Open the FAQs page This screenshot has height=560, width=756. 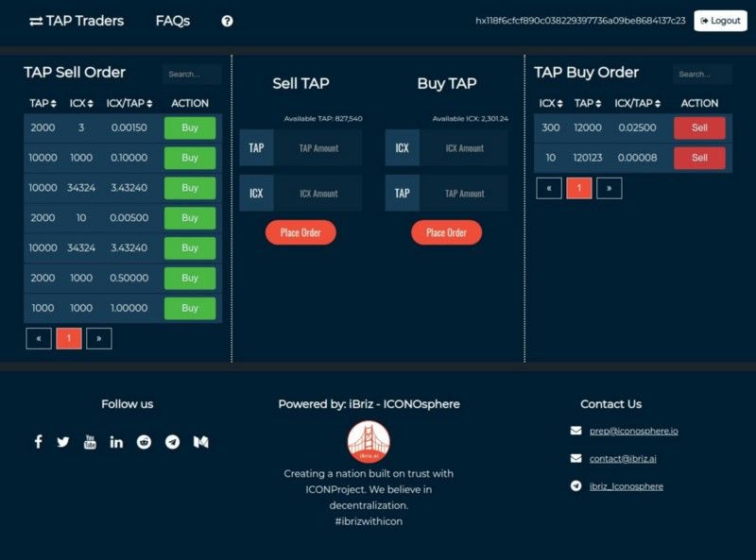pyautogui.click(x=173, y=21)
